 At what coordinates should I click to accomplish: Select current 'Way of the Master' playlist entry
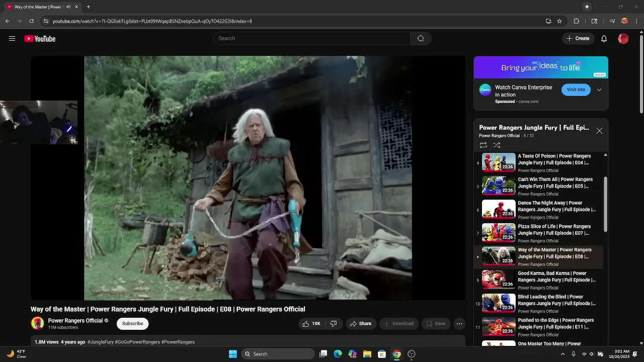tap(540, 256)
